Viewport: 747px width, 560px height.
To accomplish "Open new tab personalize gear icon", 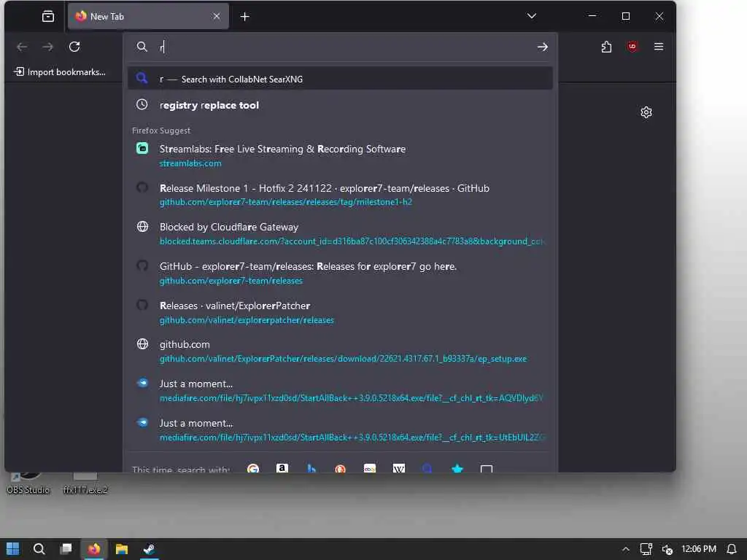I will pyautogui.click(x=646, y=112).
